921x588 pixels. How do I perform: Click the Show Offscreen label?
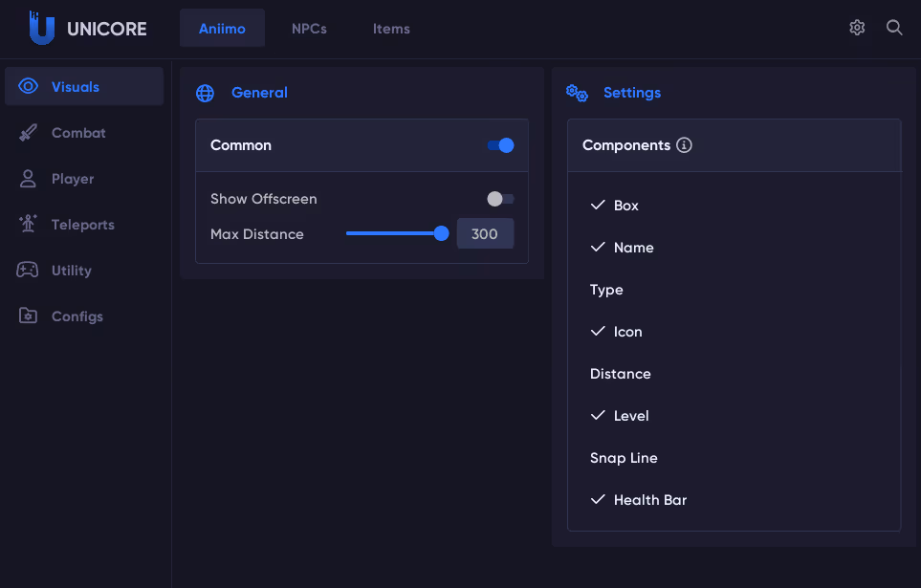[264, 199]
